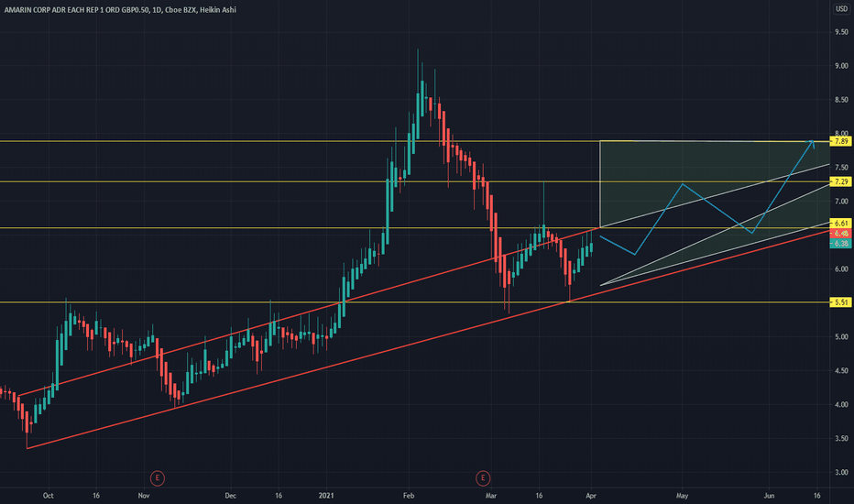The image size is (854, 504).
Task: Click the 3.50 price axis value
Action: [841, 438]
